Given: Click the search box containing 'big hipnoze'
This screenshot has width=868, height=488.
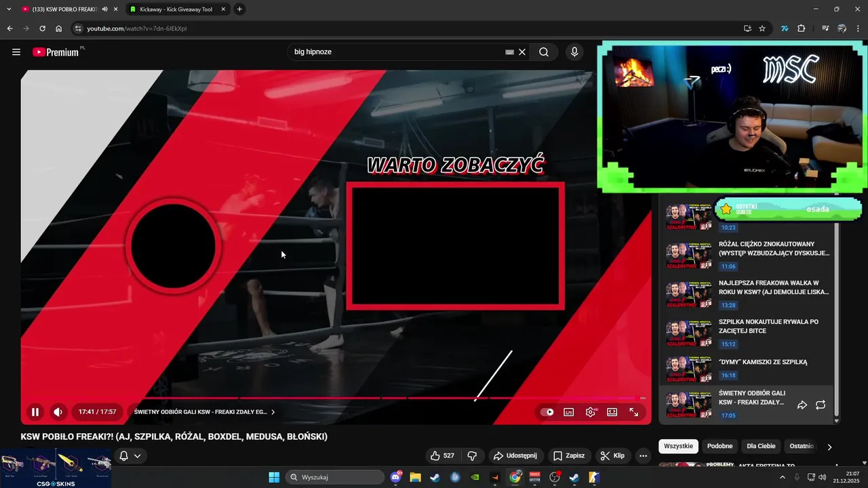Looking at the screenshot, I should point(397,52).
